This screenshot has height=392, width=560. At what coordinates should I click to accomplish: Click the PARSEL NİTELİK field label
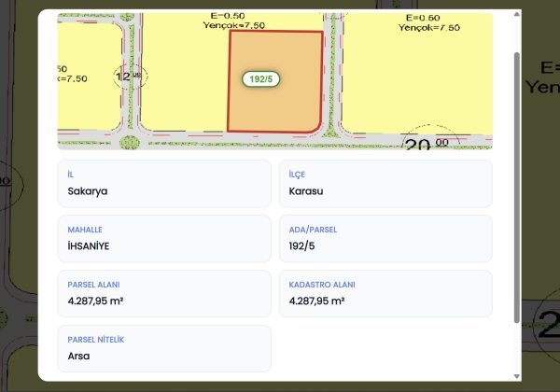pyautogui.click(x=96, y=340)
